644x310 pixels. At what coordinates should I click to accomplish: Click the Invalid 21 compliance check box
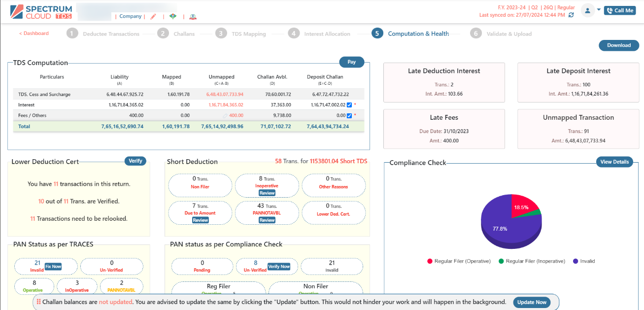pyautogui.click(x=332, y=267)
